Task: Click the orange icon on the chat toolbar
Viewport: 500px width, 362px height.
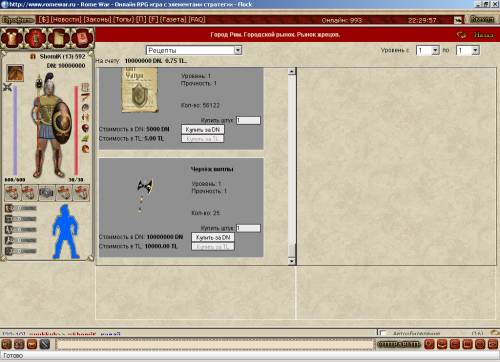Action: tap(32, 344)
